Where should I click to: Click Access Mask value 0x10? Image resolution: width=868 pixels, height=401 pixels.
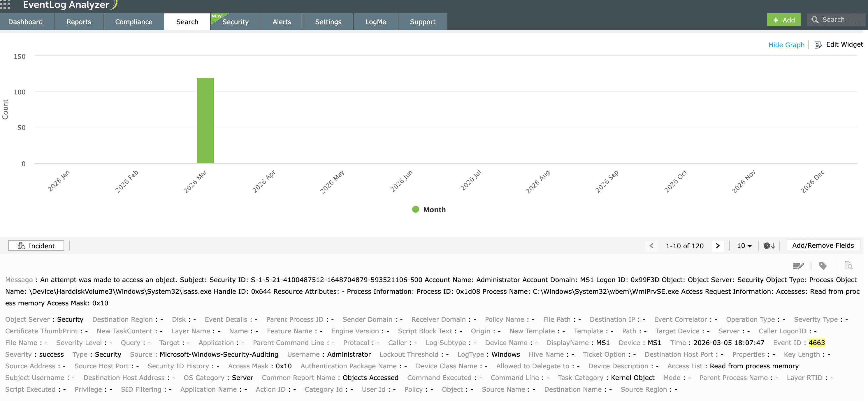284,366
